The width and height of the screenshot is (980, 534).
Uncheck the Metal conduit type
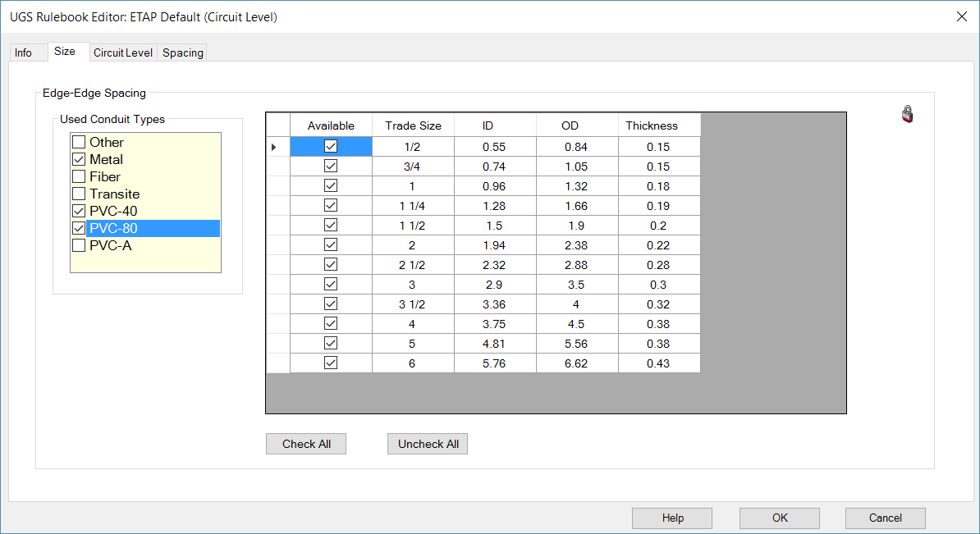tap(79, 159)
